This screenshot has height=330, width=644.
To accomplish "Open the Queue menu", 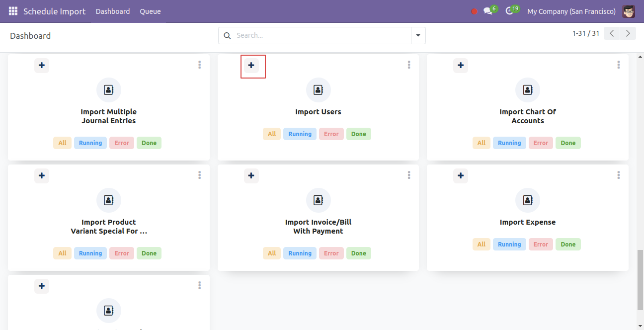I will tap(150, 11).
